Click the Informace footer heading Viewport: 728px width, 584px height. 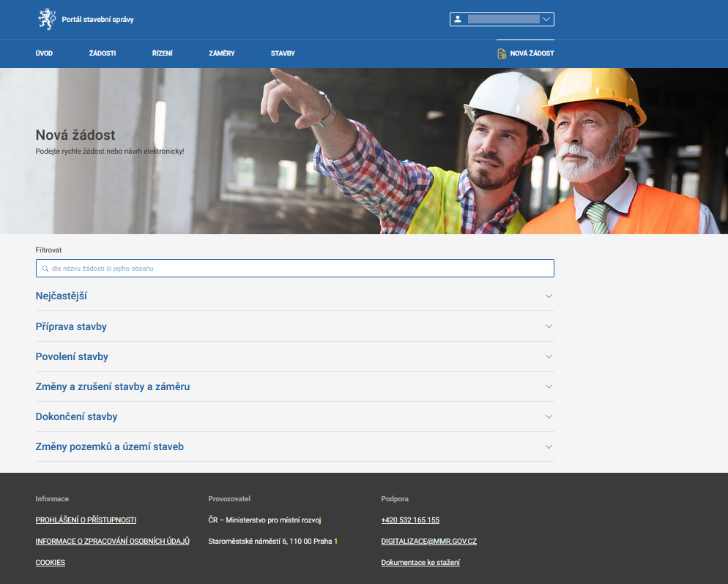(52, 499)
